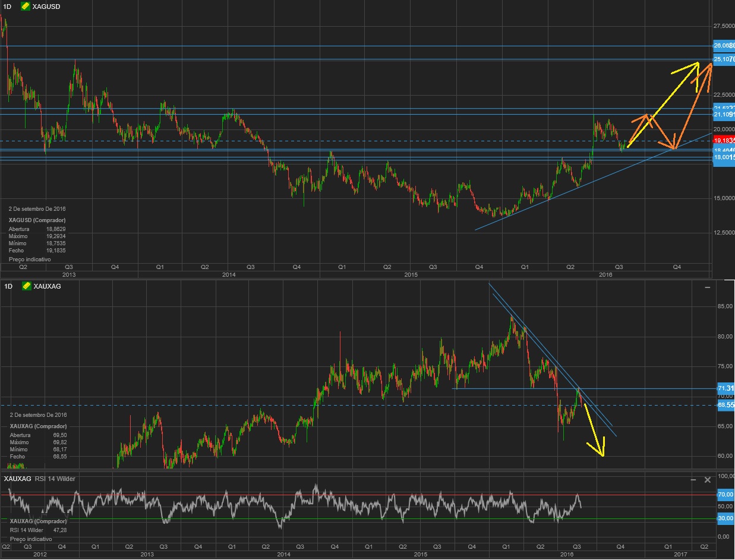The height and width of the screenshot is (560, 735).
Task: Click the XAUXAG RSI 14 Wilder title
Action: point(40,479)
